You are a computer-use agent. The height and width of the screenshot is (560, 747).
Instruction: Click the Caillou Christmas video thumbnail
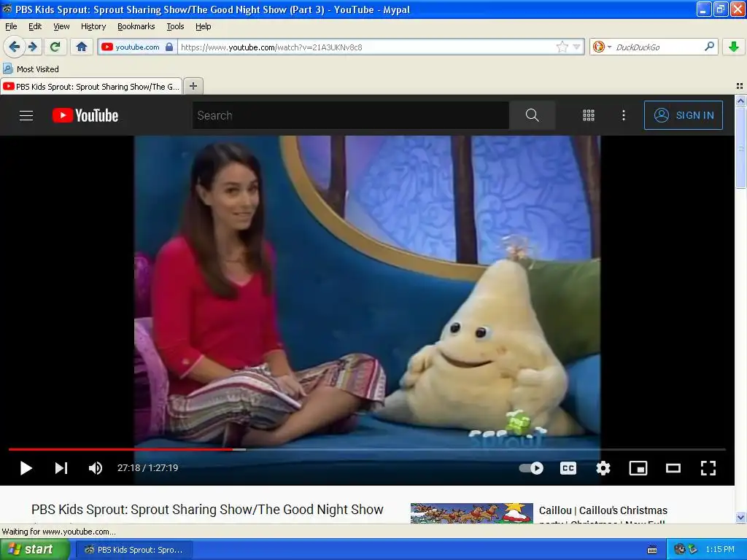pyautogui.click(x=472, y=513)
